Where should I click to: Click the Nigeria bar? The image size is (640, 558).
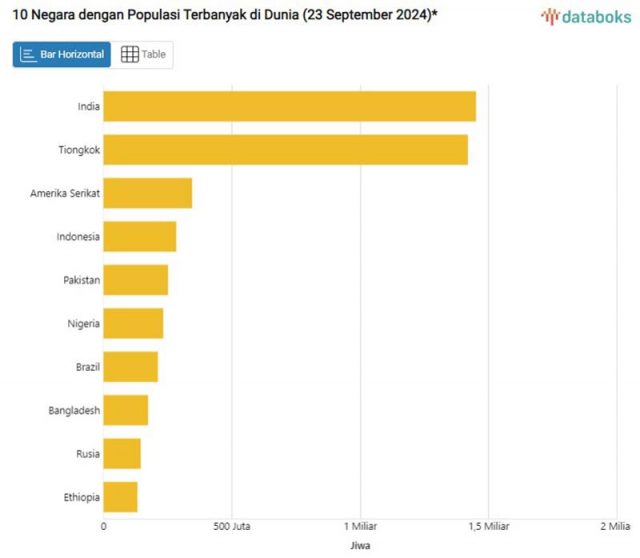pyautogui.click(x=133, y=323)
